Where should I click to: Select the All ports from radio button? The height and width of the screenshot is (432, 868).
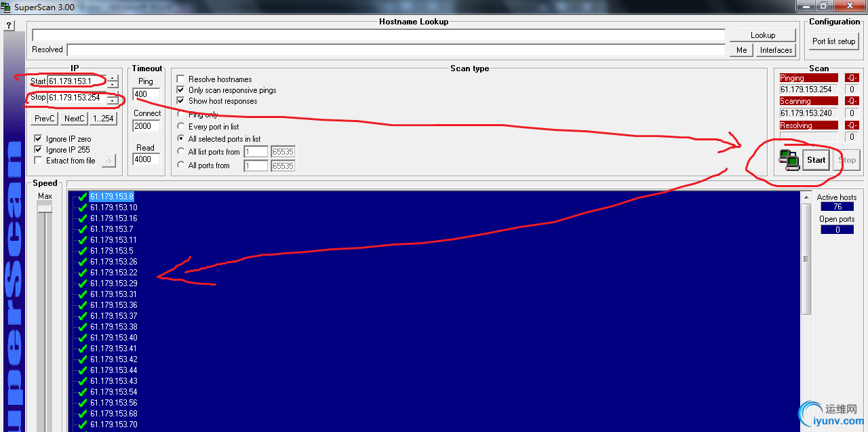tap(181, 165)
